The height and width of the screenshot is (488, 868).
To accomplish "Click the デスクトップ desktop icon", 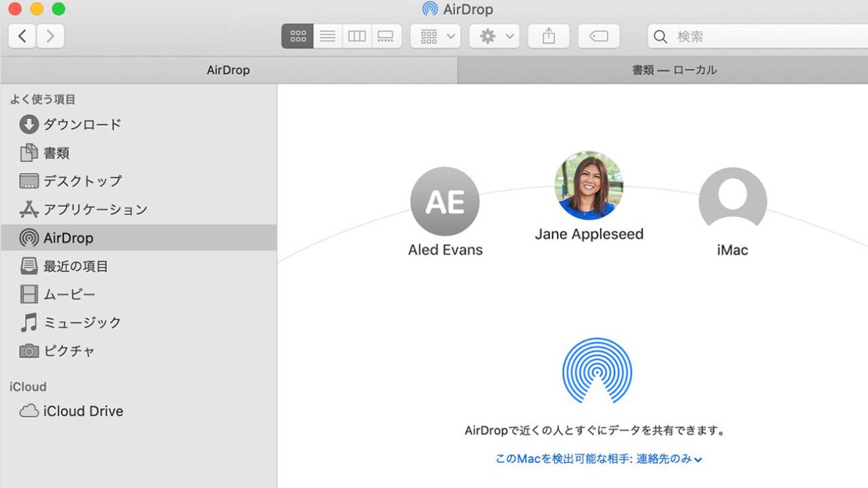I will tap(29, 181).
